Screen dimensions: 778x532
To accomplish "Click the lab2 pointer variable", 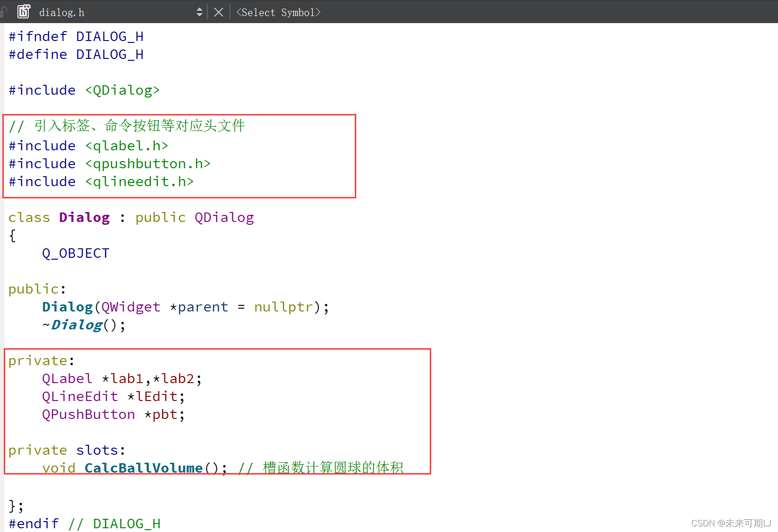I will click(x=178, y=379).
